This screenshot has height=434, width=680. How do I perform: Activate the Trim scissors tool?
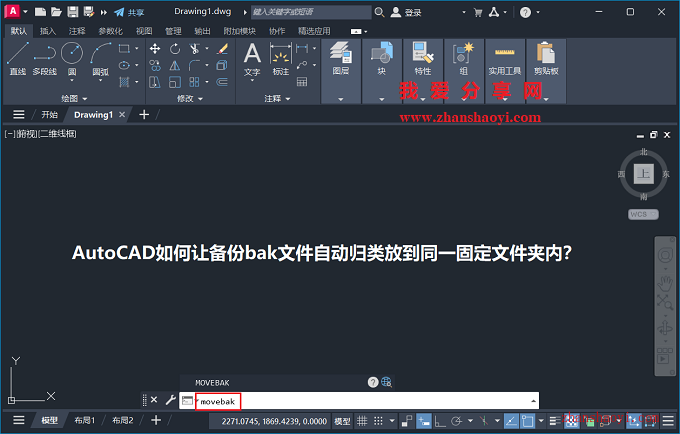click(x=194, y=49)
